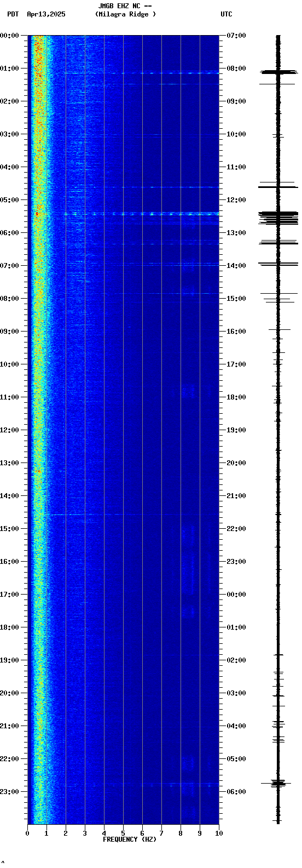Click the UTC axis "12:00" label
302x868 pixels.
(x=236, y=200)
